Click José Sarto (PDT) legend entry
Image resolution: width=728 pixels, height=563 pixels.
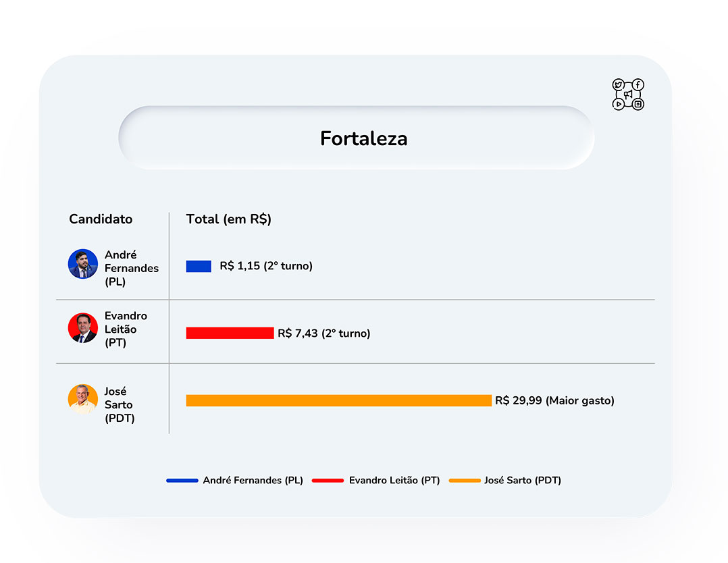coord(505,481)
